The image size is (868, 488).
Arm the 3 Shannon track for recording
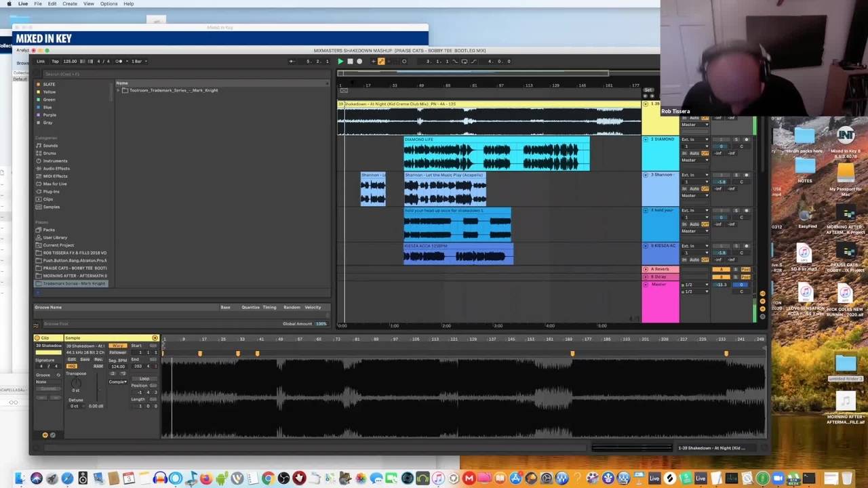[x=747, y=175]
